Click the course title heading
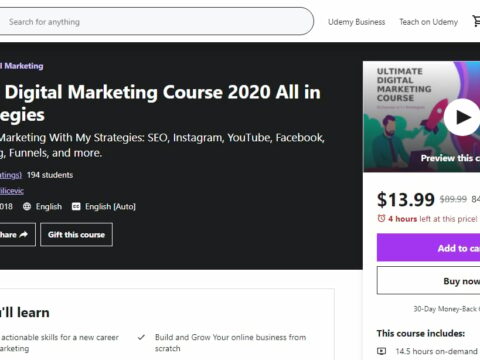This screenshot has height=360, width=480. coord(160,103)
